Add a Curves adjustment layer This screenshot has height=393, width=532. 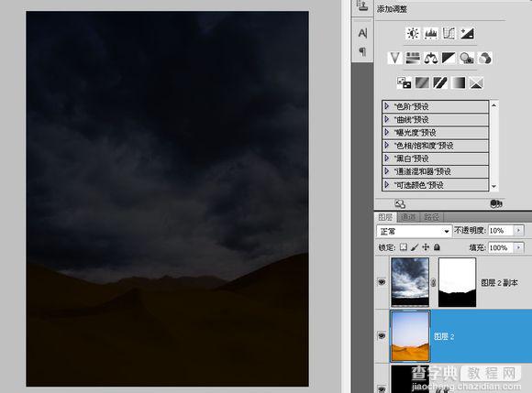(x=449, y=33)
